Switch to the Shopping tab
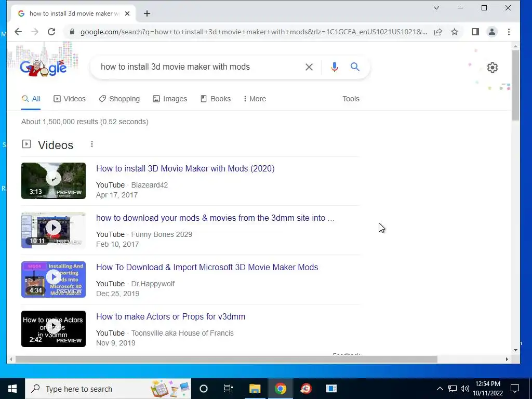 point(119,99)
